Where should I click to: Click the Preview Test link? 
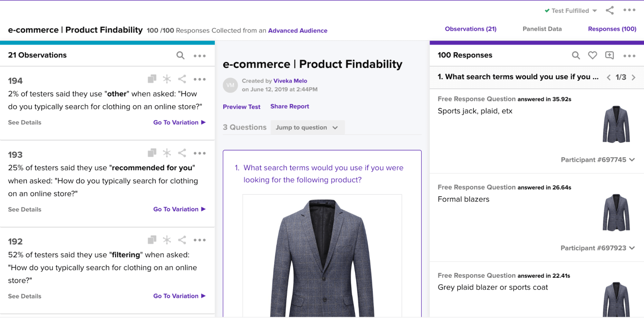[241, 107]
